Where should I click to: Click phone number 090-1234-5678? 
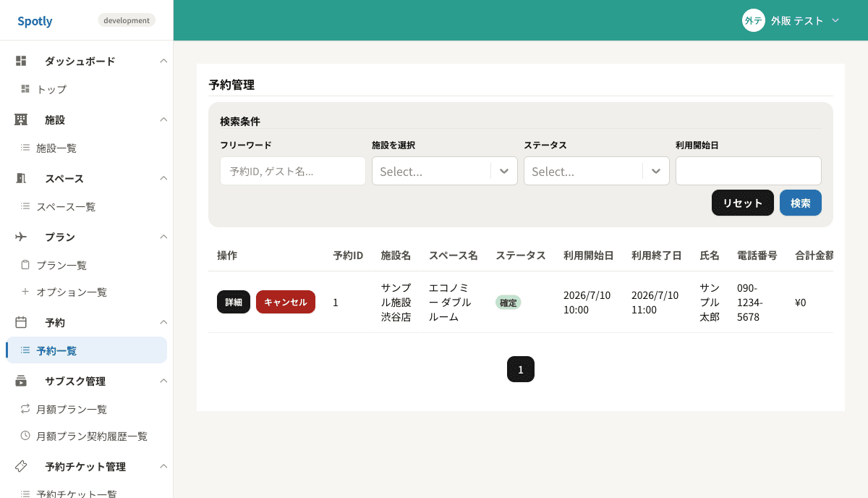coord(750,302)
